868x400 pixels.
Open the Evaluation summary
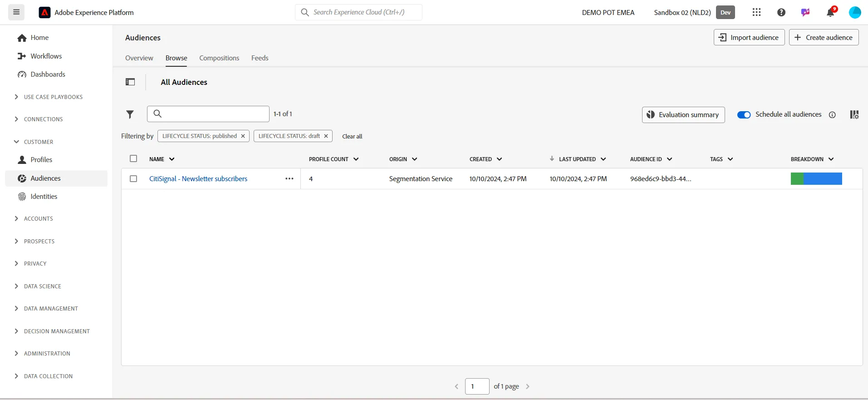tap(683, 114)
